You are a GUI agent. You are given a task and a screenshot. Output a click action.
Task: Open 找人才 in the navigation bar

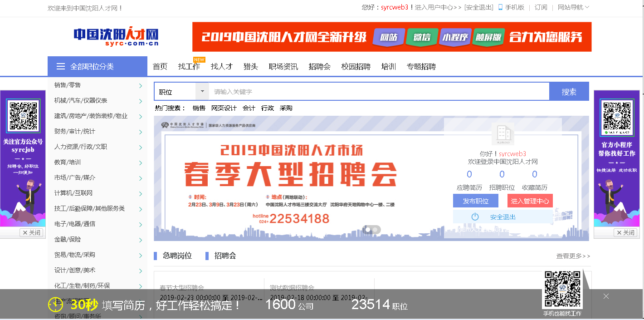(222, 67)
